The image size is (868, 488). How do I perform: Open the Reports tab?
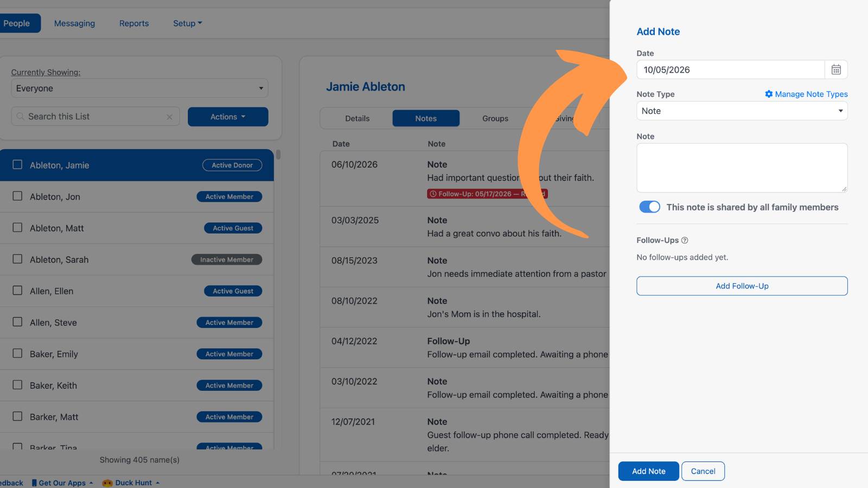pyautogui.click(x=134, y=23)
